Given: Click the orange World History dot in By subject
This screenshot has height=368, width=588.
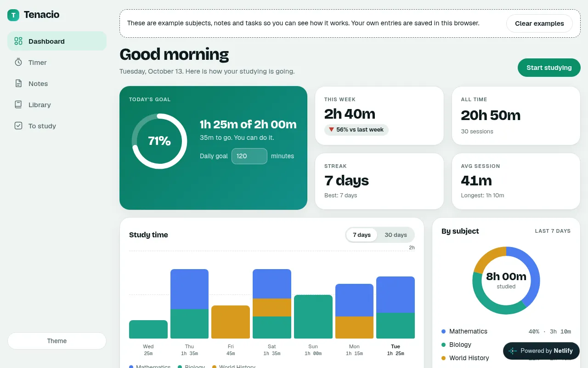Looking at the screenshot, I should 443,358.
